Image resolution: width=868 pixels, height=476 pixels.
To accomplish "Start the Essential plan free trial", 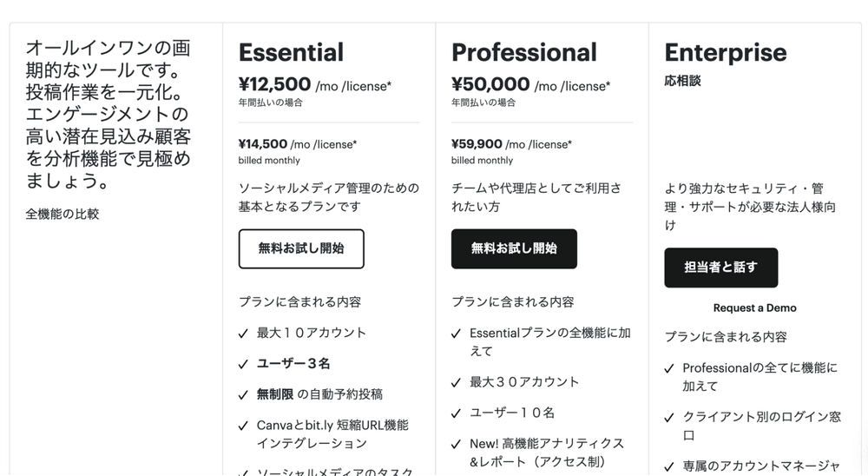I will [301, 248].
